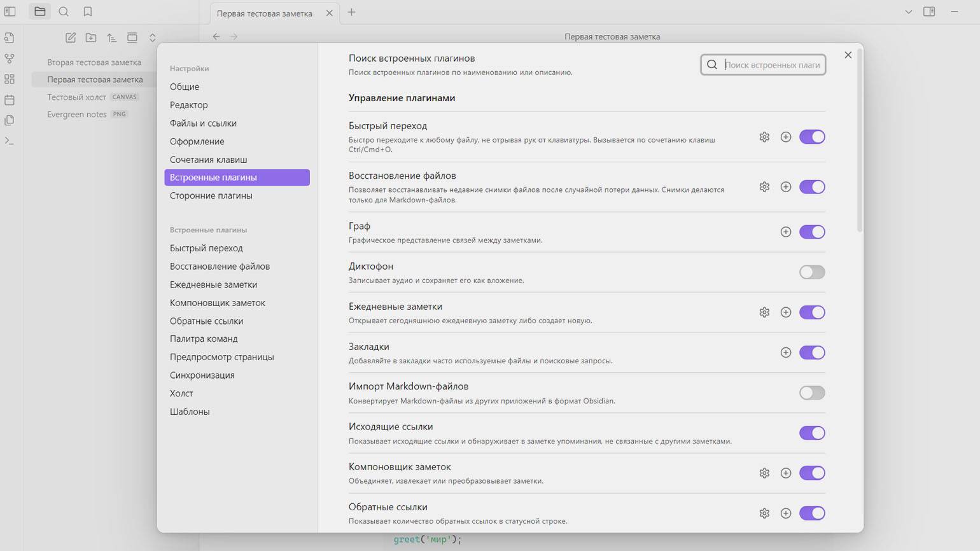Open canvas ribbon icon

pyautogui.click(x=10, y=79)
